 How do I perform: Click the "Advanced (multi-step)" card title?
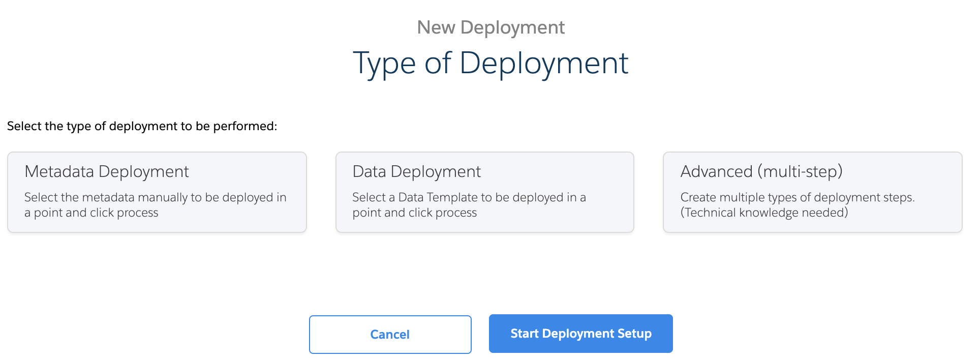pyautogui.click(x=761, y=171)
